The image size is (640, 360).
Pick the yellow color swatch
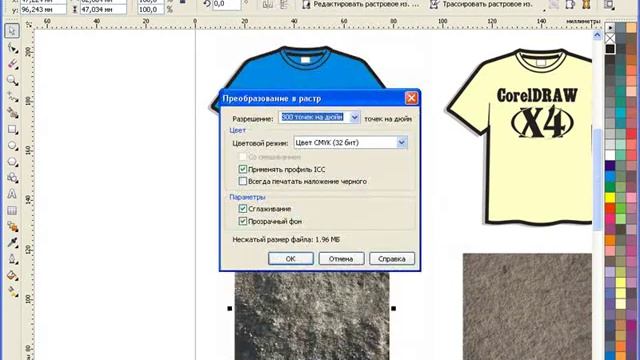coord(610,198)
